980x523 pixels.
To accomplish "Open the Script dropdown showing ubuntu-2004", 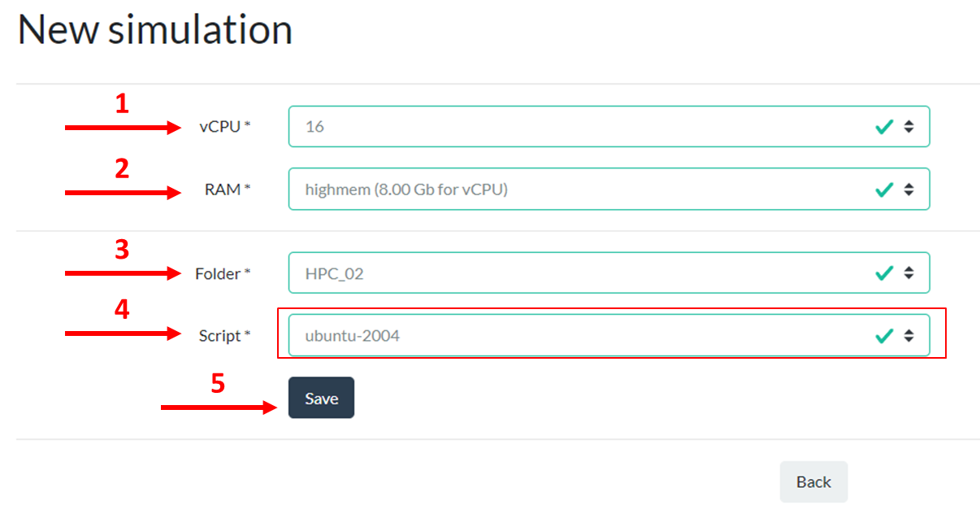I will (x=569, y=334).
